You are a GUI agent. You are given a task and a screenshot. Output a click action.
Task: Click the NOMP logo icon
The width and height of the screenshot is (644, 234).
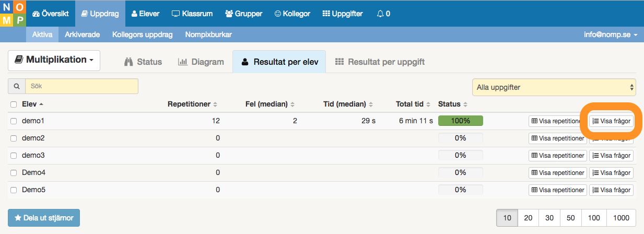[13, 14]
